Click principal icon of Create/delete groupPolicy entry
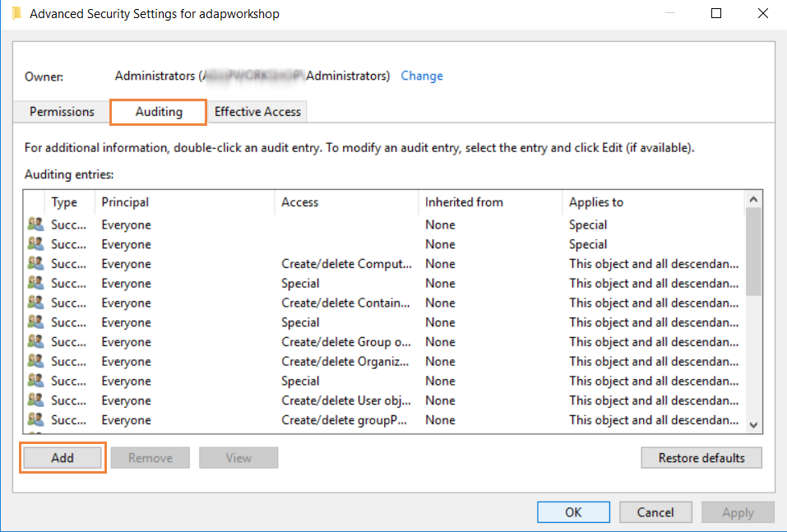The image size is (787, 532). [x=35, y=420]
